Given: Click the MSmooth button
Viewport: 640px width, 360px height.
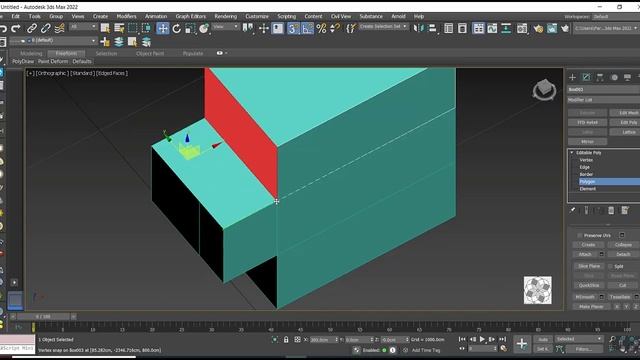Looking at the screenshot, I should point(585,297).
